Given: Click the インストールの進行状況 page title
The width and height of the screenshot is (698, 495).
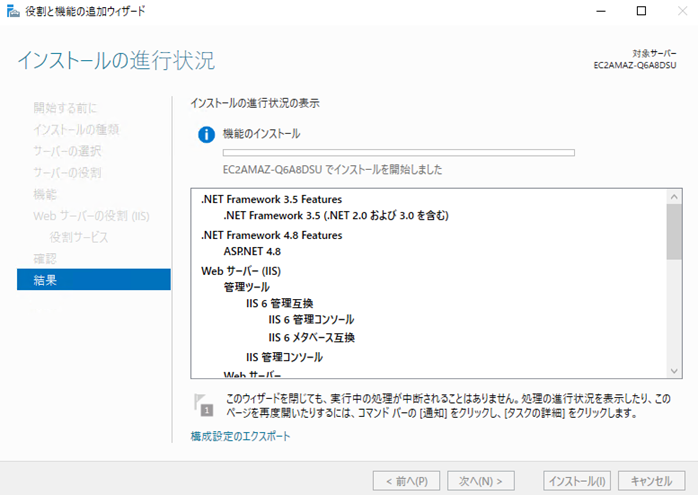Looking at the screenshot, I should coord(116,60).
